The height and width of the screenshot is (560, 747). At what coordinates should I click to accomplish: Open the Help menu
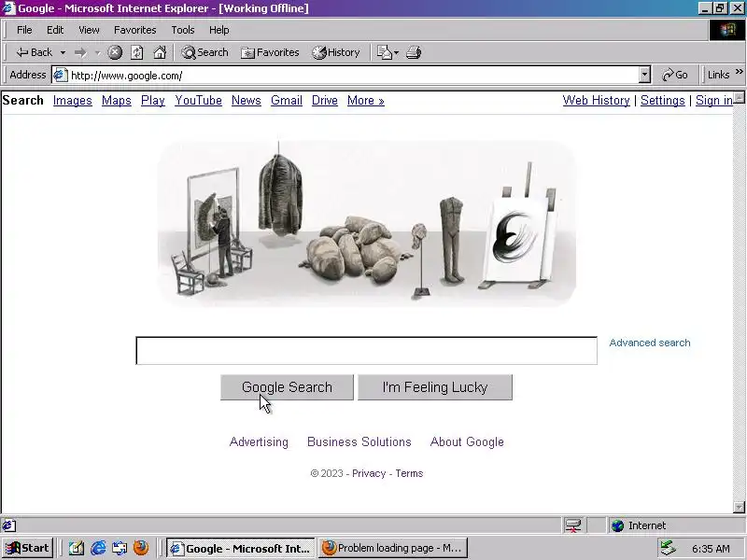219,30
